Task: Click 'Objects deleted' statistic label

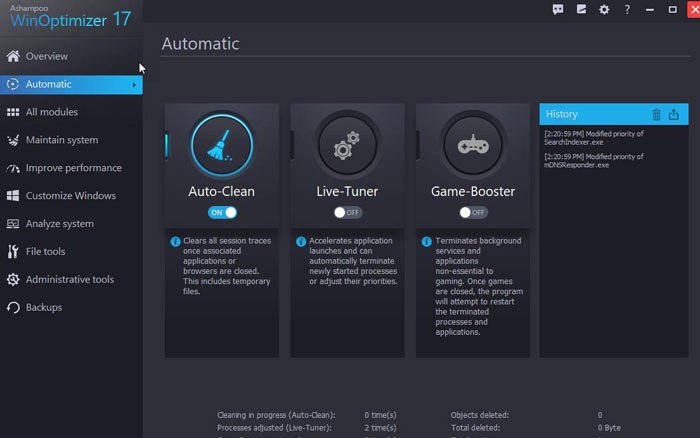Action: pyautogui.click(x=479, y=415)
